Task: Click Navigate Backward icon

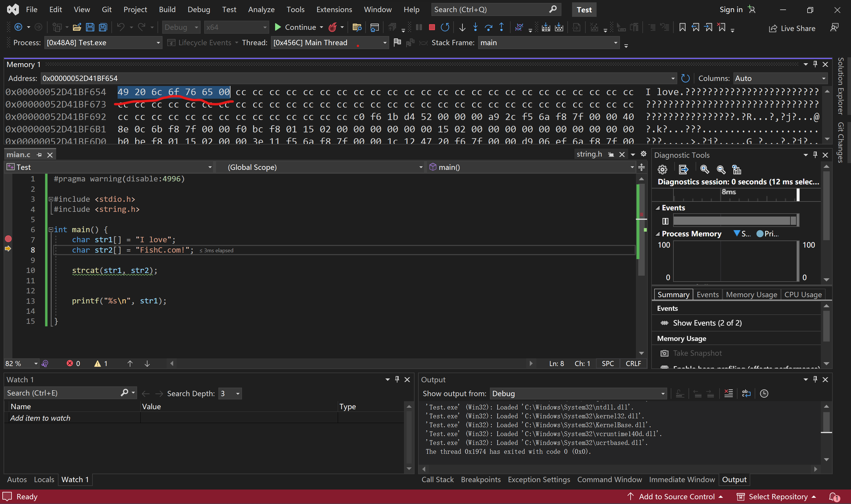Action: pyautogui.click(x=18, y=27)
